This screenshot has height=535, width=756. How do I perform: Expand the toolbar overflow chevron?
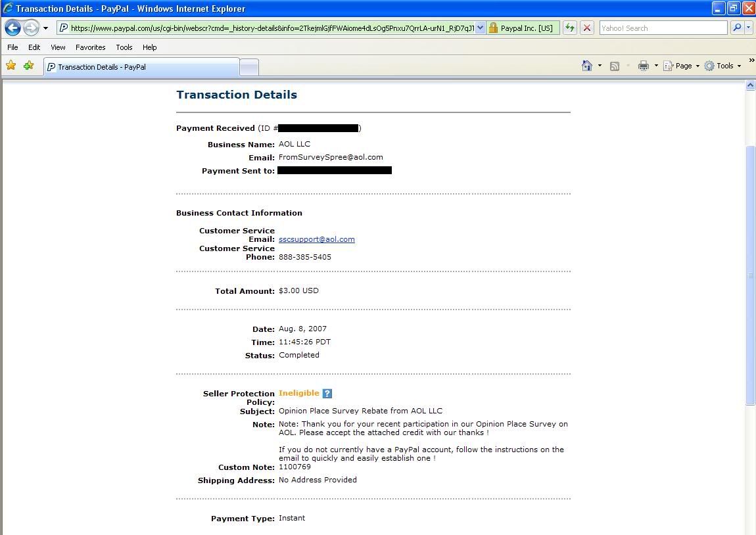tap(751, 60)
